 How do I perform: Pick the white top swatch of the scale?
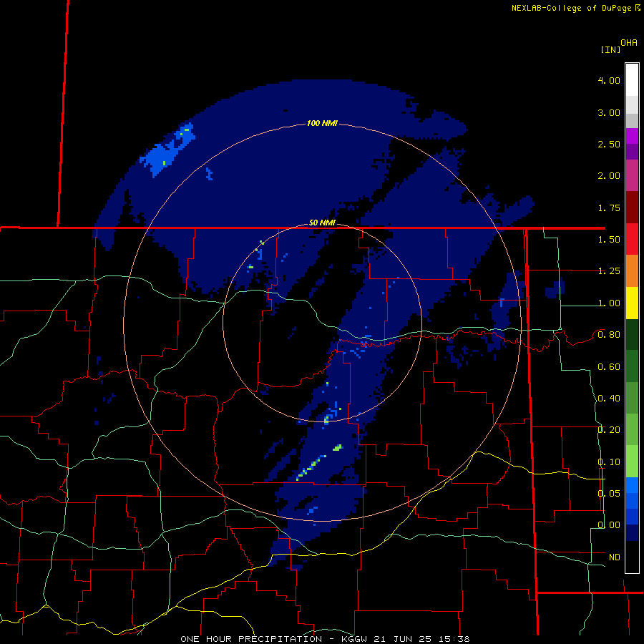coord(632,80)
